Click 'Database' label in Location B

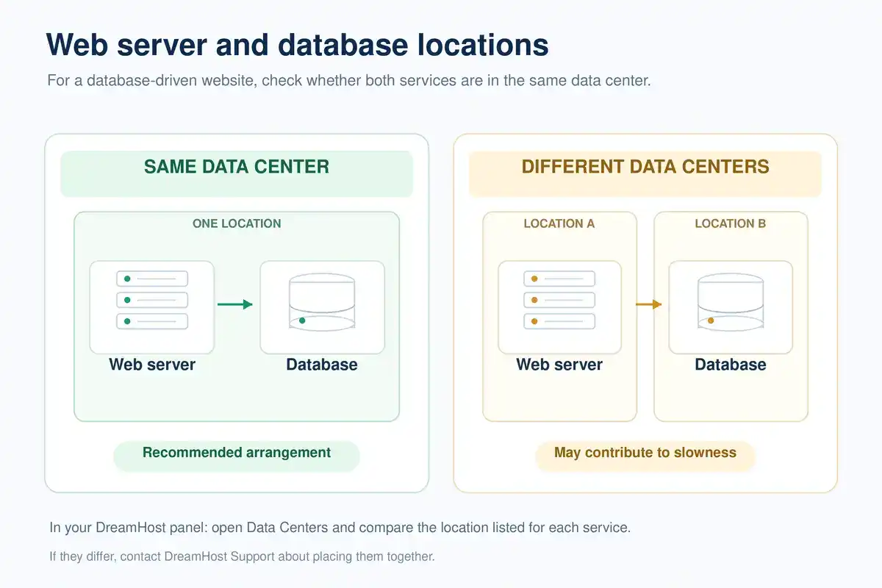[731, 365]
